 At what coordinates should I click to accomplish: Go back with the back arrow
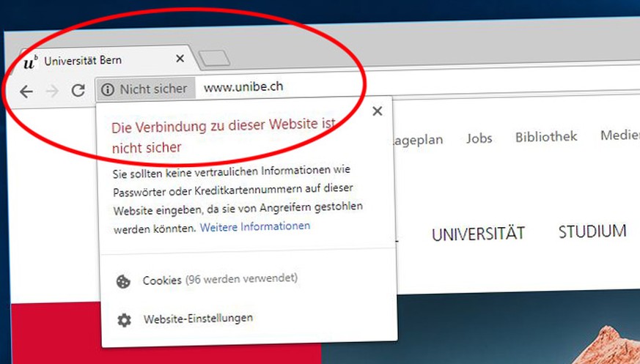26,92
